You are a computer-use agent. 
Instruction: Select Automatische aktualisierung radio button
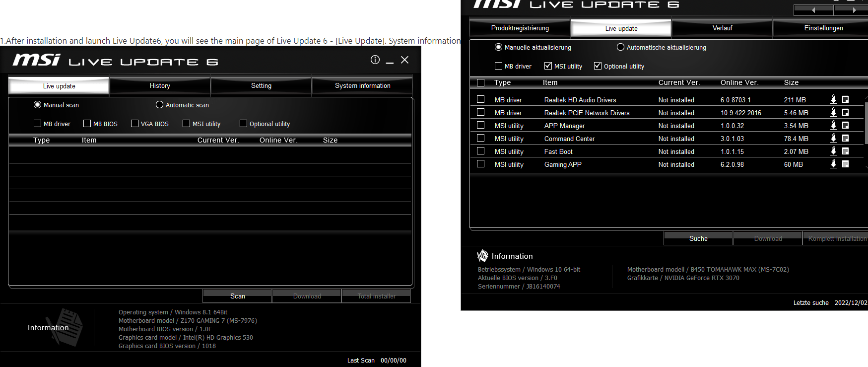[x=620, y=47]
